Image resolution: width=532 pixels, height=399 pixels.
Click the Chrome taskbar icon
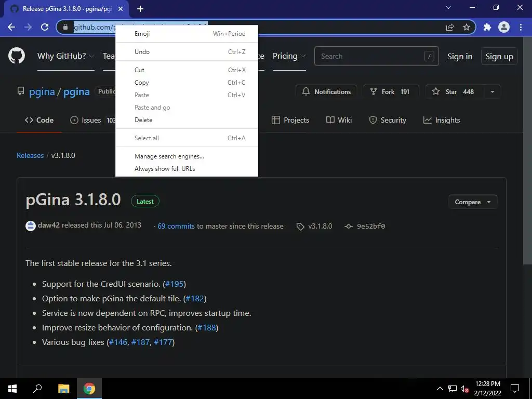click(89, 389)
